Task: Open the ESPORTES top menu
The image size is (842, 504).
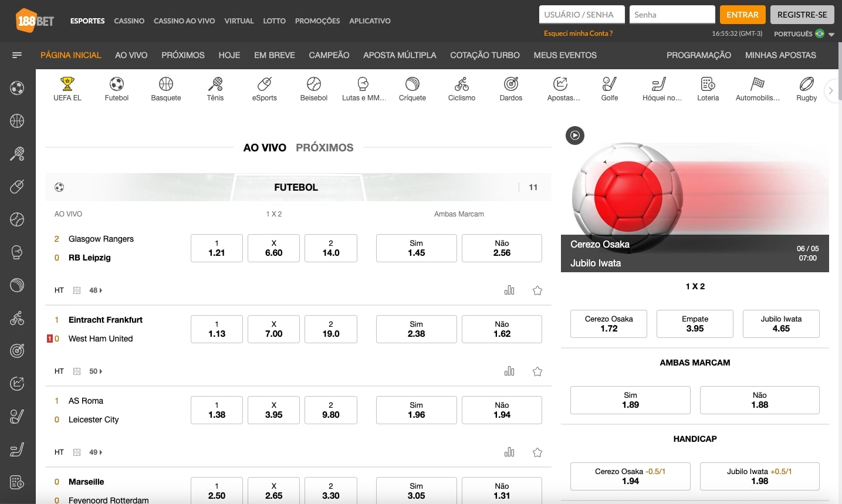Action: tap(87, 21)
